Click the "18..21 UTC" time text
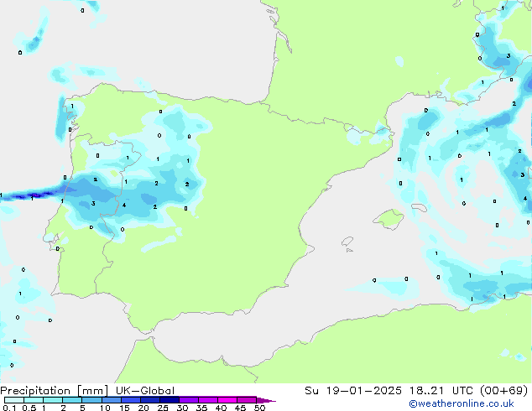Image resolution: width=532 pixels, height=411 pixels. 441,391
